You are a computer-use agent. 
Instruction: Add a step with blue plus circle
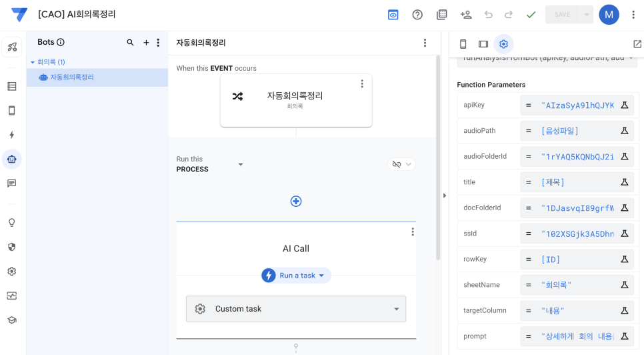296,202
